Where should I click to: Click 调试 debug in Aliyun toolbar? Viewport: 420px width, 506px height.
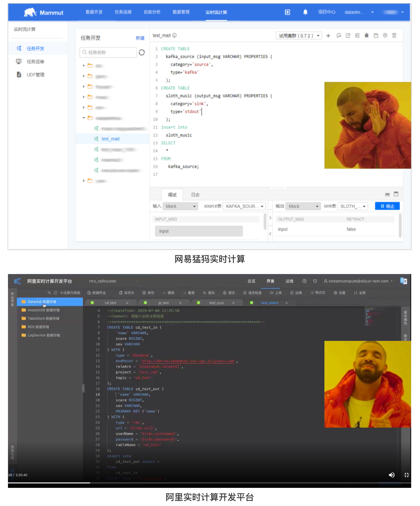point(229,293)
